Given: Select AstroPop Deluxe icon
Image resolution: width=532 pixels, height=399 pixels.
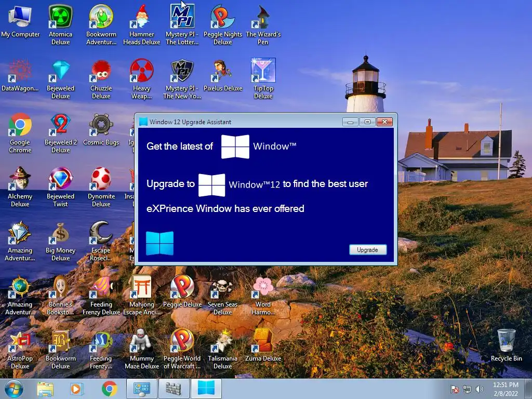Looking at the screenshot, I should [20, 349].
